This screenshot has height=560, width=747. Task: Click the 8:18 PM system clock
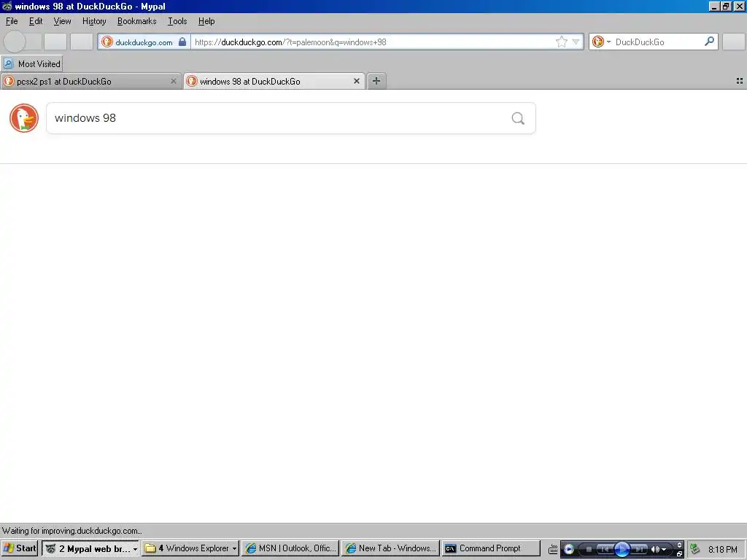(723, 550)
